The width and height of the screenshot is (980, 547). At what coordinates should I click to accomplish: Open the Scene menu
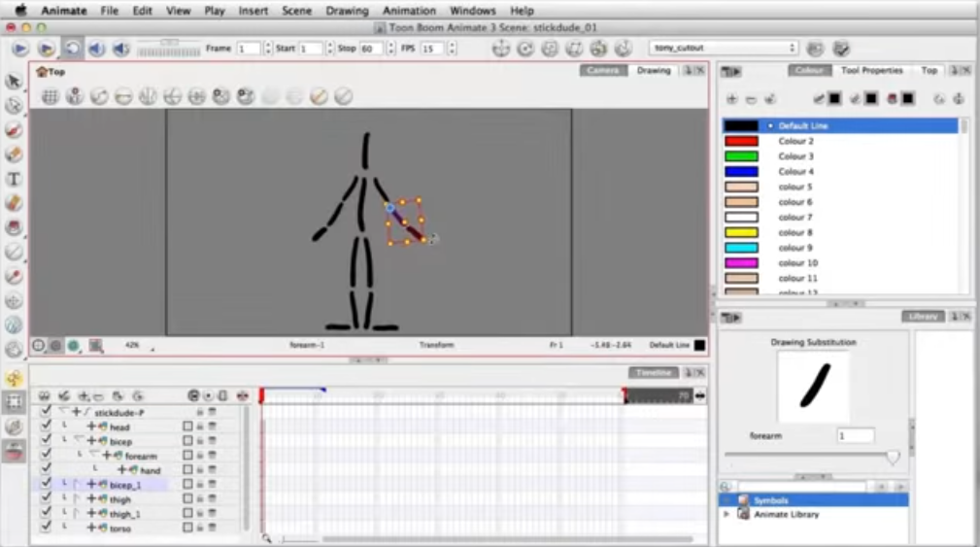click(x=296, y=11)
